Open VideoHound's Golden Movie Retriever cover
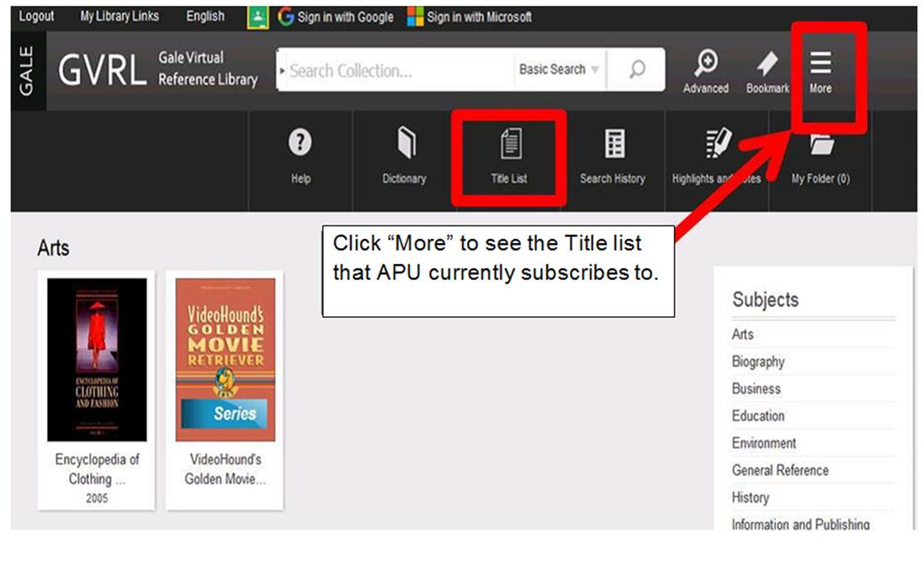 pos(225,359)
